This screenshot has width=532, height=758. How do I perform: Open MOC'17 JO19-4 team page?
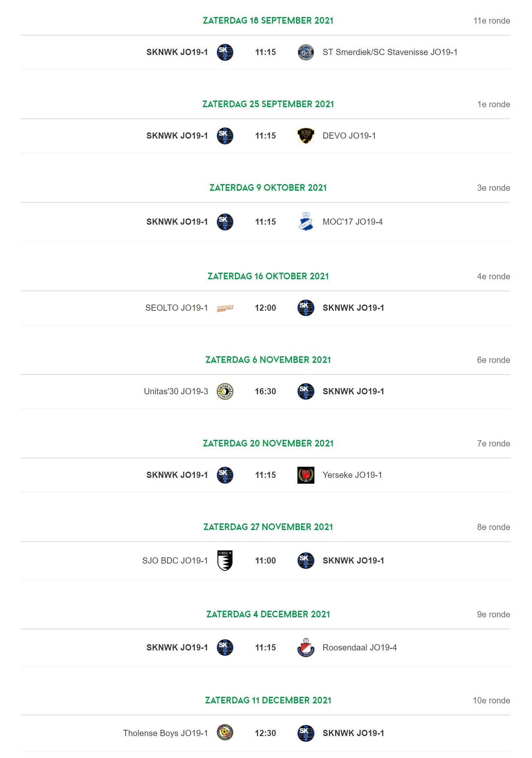pos(352,222)
